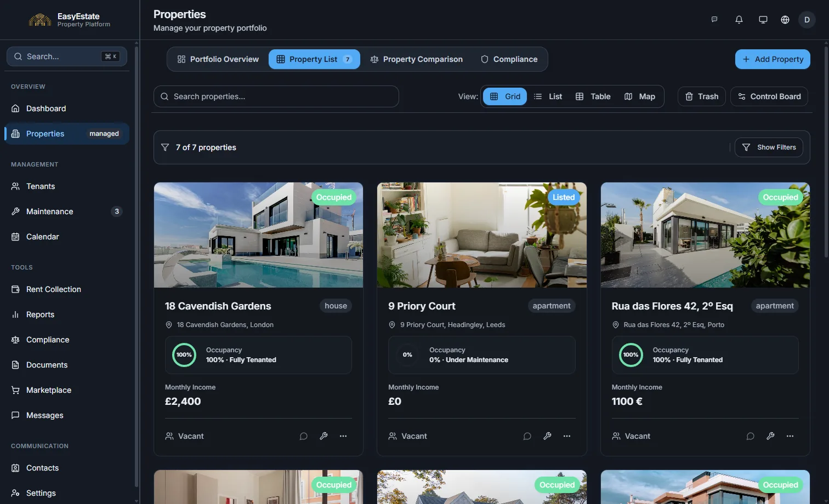829x504 pixels.
Task: Open the chat flag icon in header
Action: point(714,20)
